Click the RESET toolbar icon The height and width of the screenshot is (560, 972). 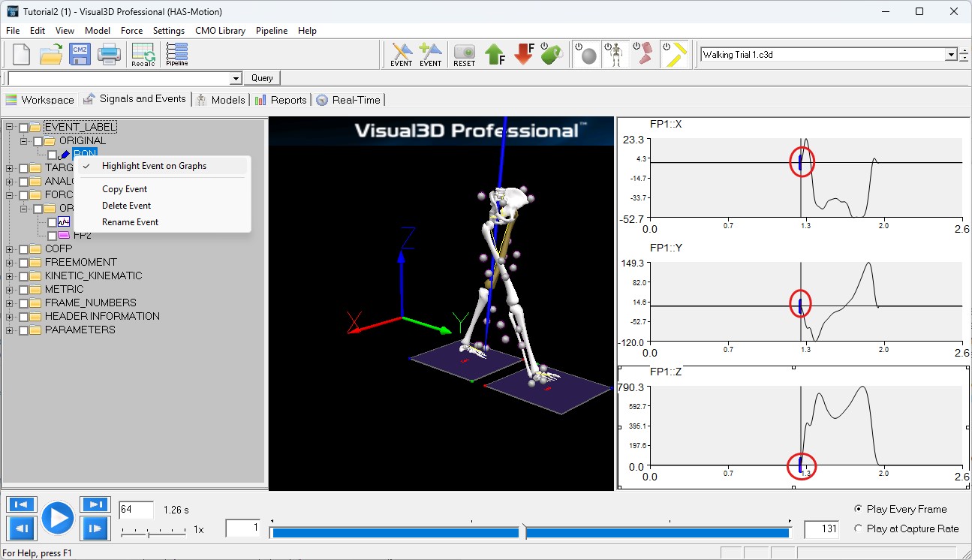(465, 55)
